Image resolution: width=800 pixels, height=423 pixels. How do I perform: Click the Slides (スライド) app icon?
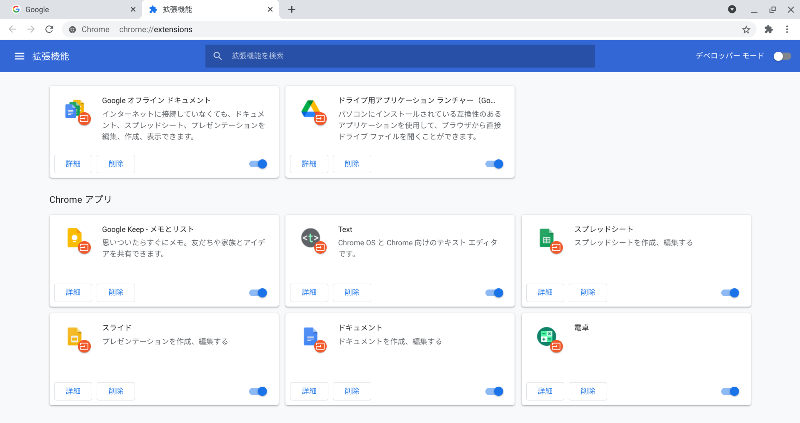(77, 339)
